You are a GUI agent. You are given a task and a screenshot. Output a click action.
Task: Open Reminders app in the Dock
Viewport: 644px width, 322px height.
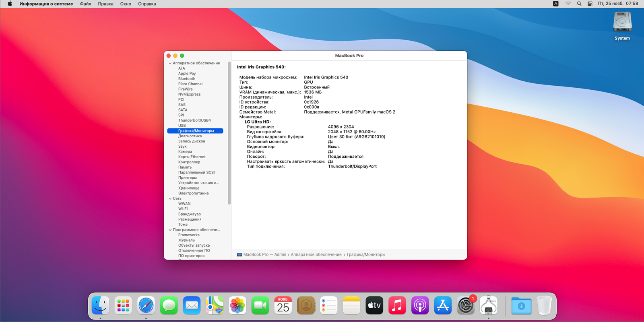click(329, 306)
